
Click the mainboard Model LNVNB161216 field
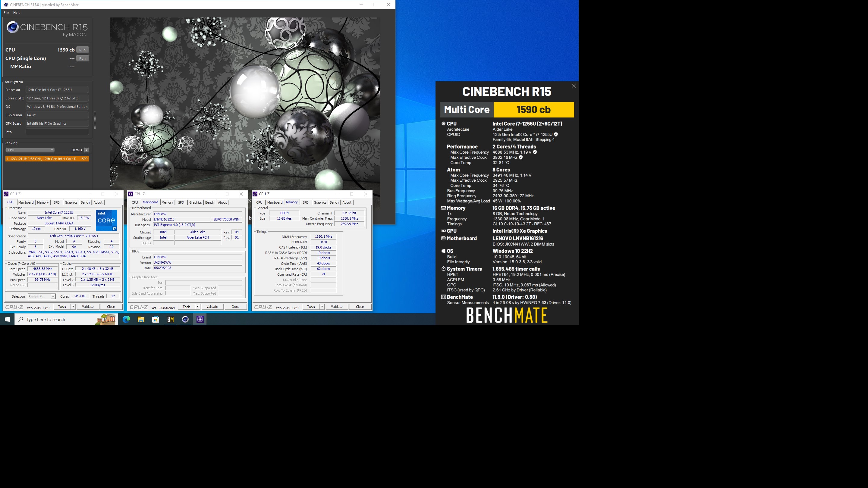pyautogui.click(x=182, y=220)
